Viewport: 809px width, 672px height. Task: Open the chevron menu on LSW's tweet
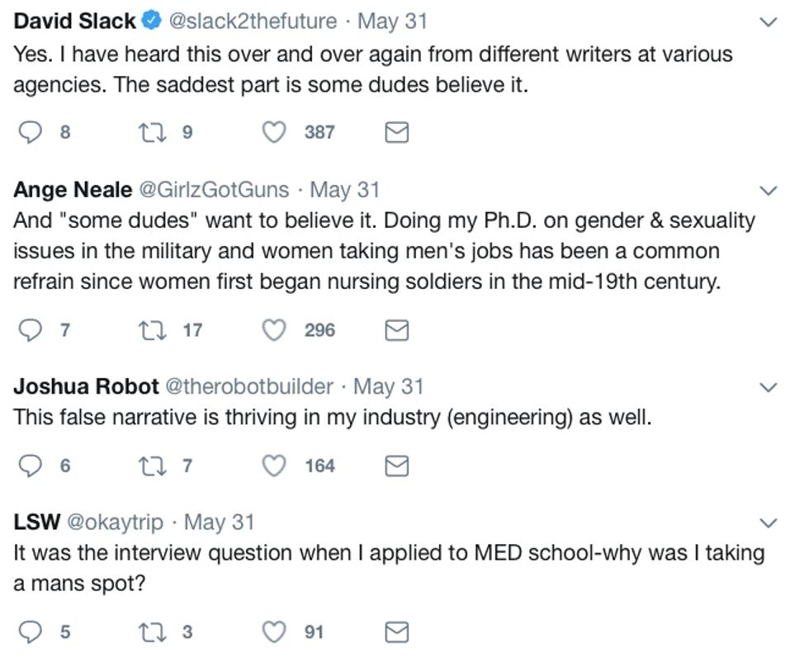tap(768, 523)
